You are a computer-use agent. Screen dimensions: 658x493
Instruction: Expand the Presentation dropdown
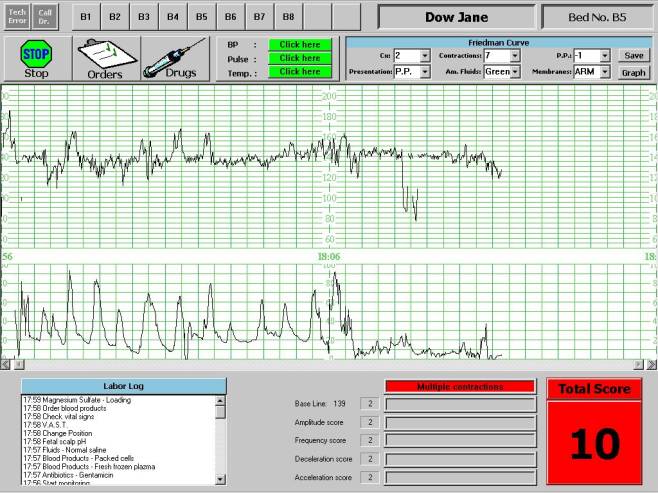coord(425,72)
